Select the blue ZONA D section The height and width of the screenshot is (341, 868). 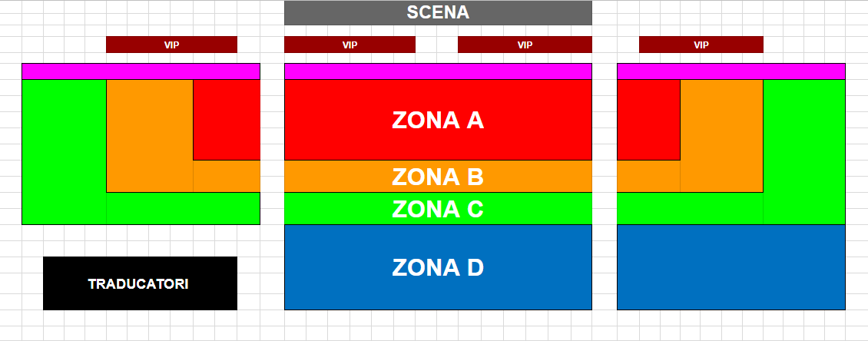(438, 267)
